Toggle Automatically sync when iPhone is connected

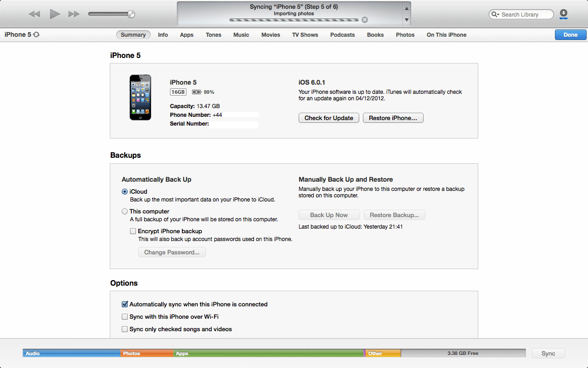(x=124, y=305)
